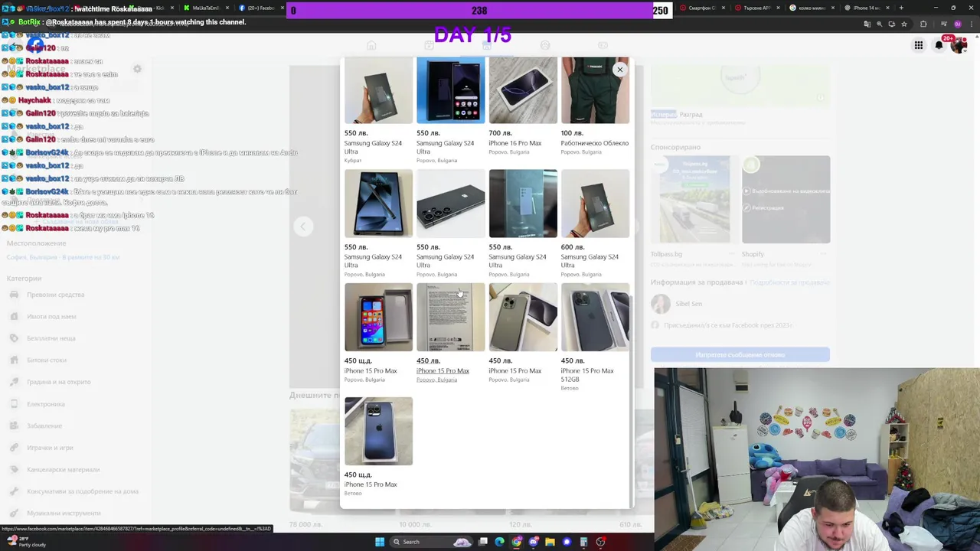The width and height of the screenshot is (980, 551).
Task: Click '600 лв.' price text
Action: (572, 247)
